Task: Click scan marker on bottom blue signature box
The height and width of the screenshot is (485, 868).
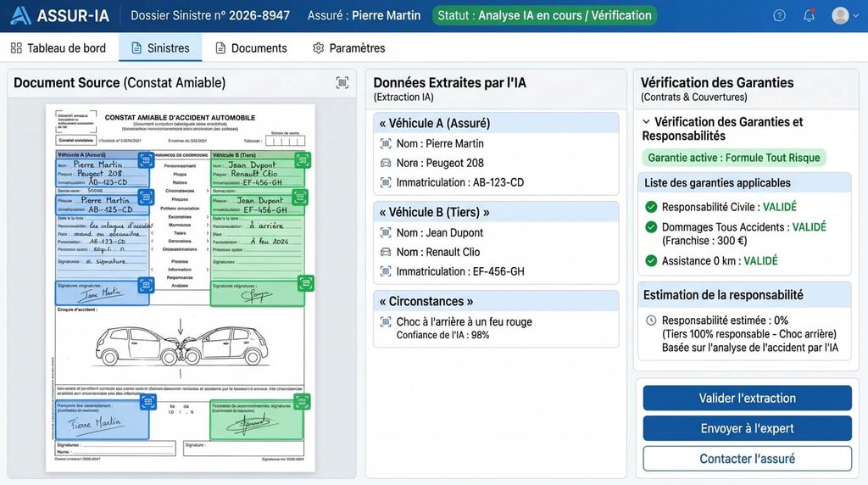Action: [147, 401]
